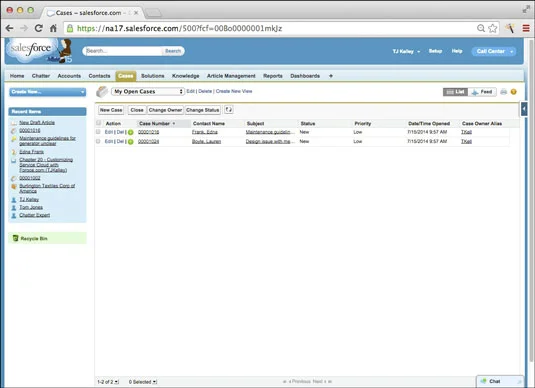535x388 pixels.
Task: Click the extension icon beside the star
Action: 510,28
